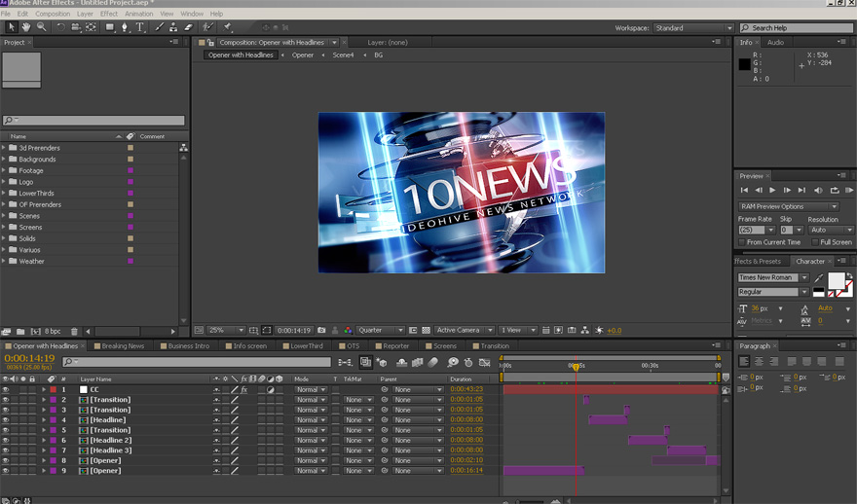Click the Scene4 breadcrumb in composition navigator
Image resolution: width=857 pixels, height=504 pixels.
(x=343, y=55)
